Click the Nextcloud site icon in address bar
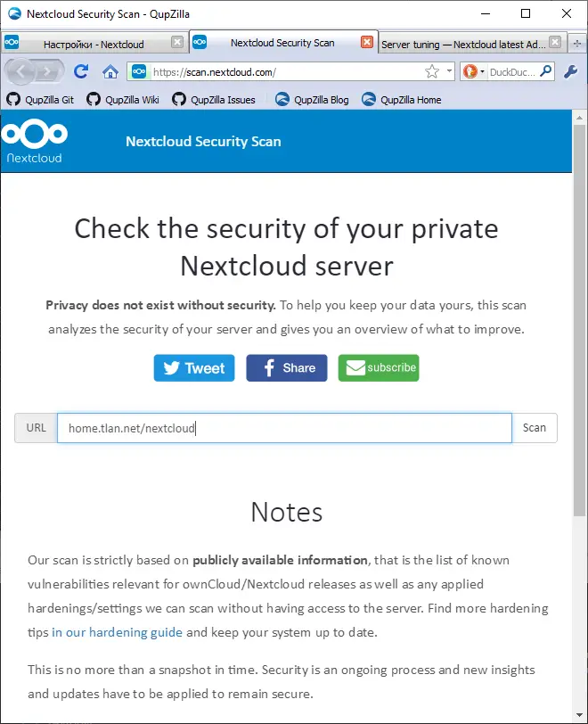Screen dimensions: 588x724 point(139,71)
